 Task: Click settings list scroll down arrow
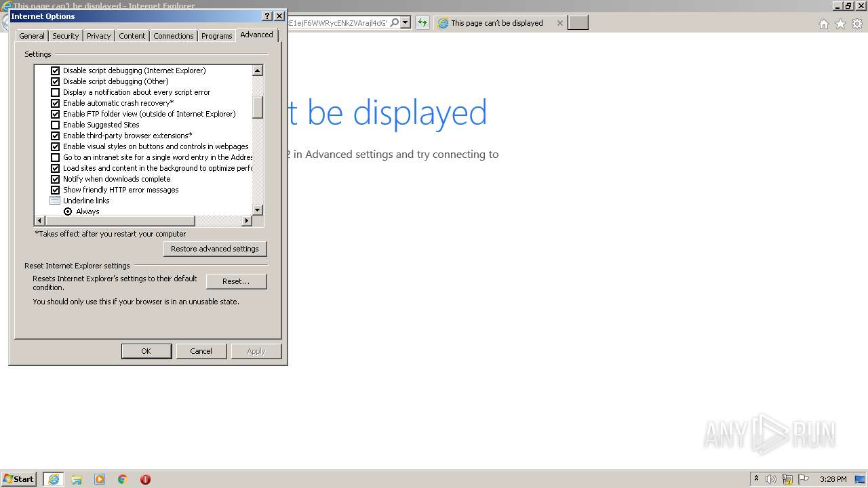coord(258,210)
